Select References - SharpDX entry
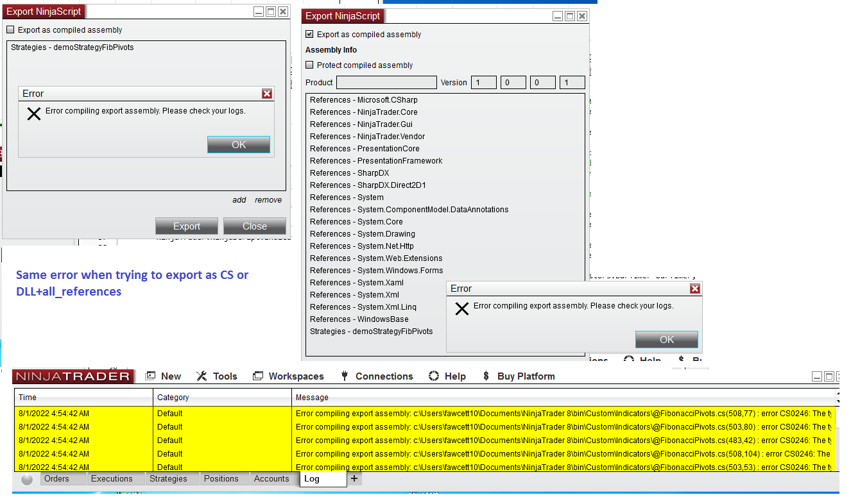This screenshot has height=504, width=851. 350,173
